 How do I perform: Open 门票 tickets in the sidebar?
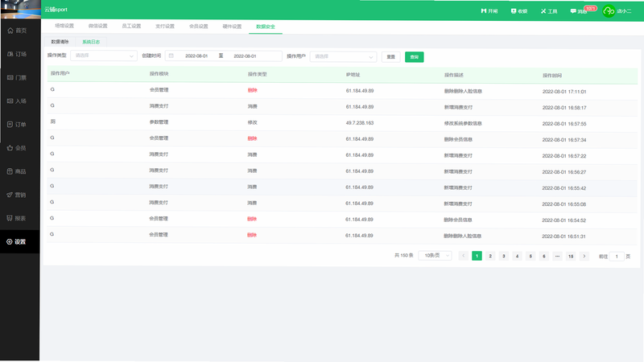(x=17, y=77)
